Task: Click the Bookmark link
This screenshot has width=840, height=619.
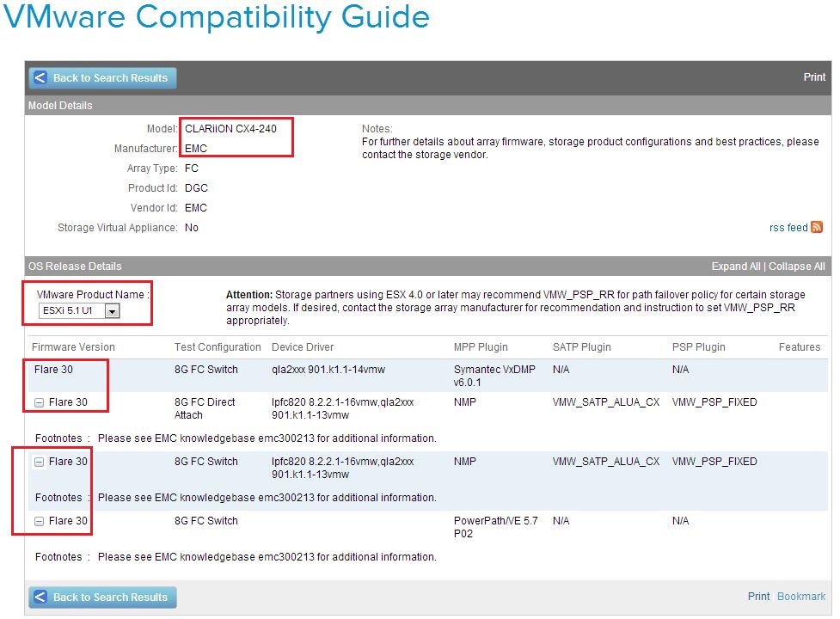Action: click(x=801, y=597)
